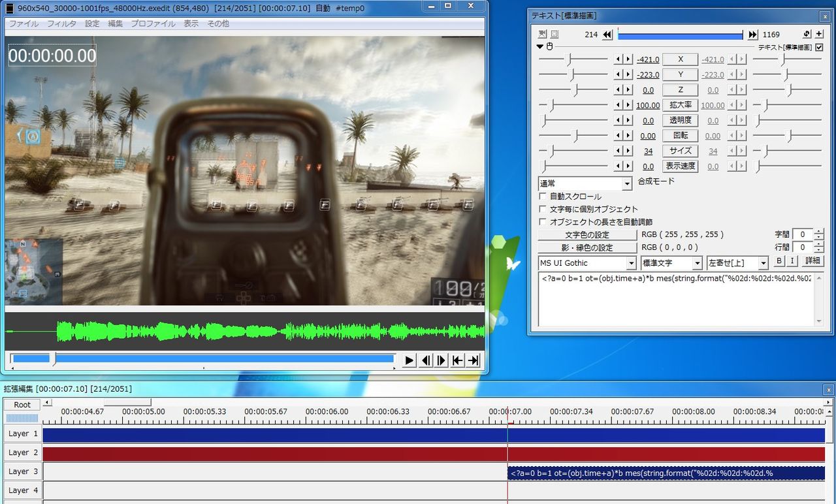Click the text script input field

676,299
